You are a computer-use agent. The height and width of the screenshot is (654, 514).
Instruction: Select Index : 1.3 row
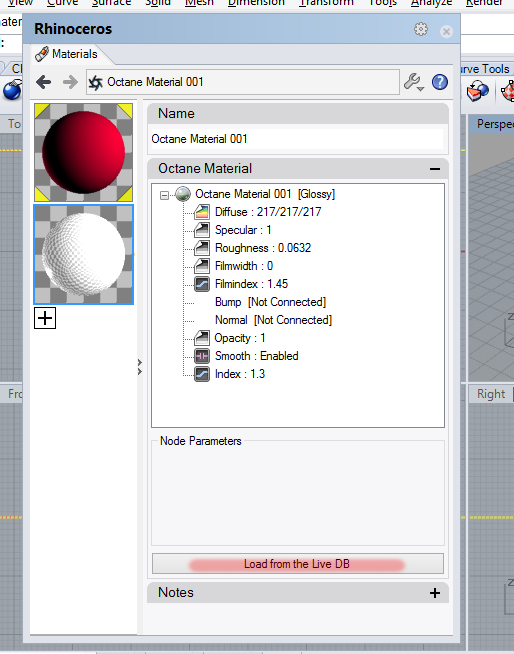[240, 374]
